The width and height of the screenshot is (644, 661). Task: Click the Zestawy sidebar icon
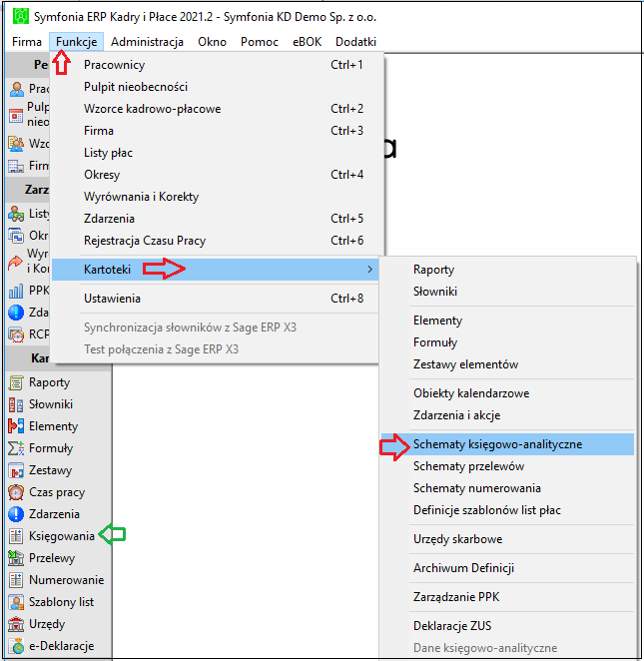click(16, 470)
